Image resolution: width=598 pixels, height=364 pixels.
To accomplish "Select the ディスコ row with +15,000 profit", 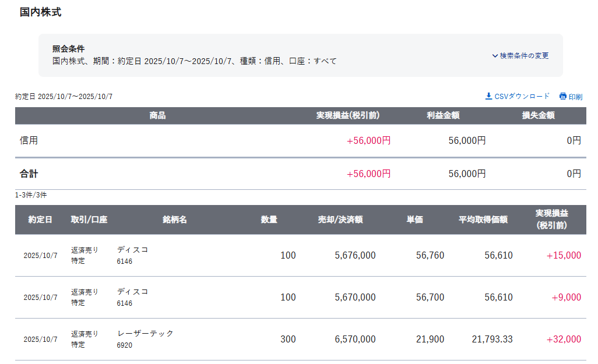I will 132,250.
